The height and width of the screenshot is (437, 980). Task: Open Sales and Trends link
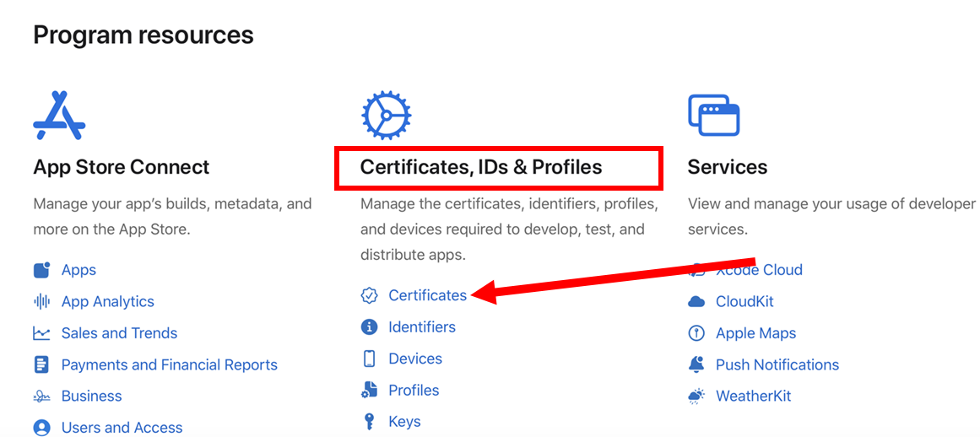tap(119, 333)
